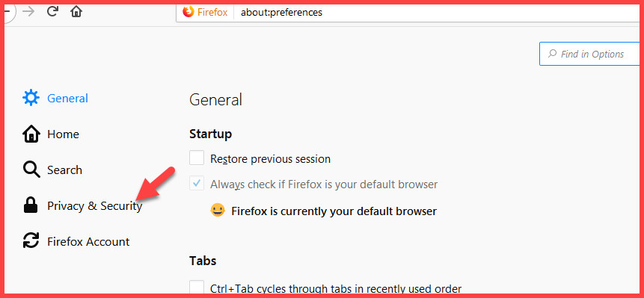Screen dimensions: 644x298
Task: Click the padlock icon in the sidebar
Action: click(31, 205)
